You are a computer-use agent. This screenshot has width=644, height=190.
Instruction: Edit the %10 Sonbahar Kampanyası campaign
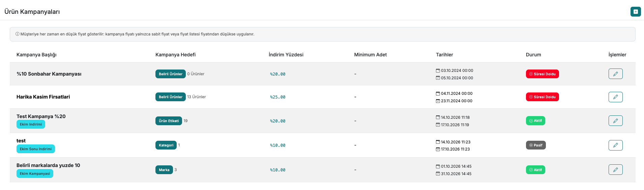pos(615,74)
